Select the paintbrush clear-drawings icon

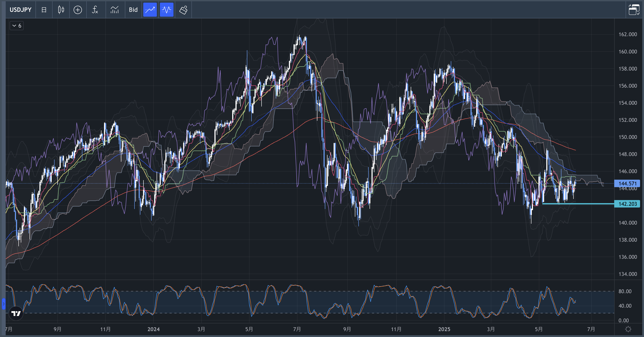click(184, 10)
